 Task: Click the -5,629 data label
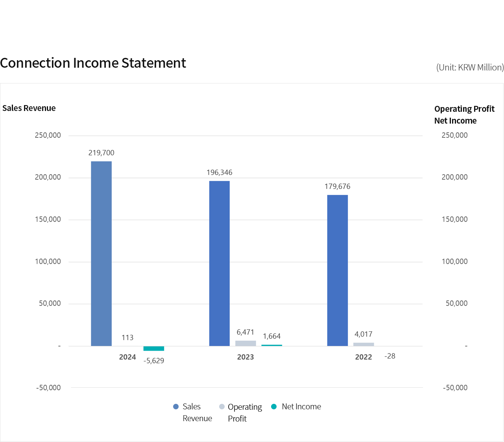point(154,361)
